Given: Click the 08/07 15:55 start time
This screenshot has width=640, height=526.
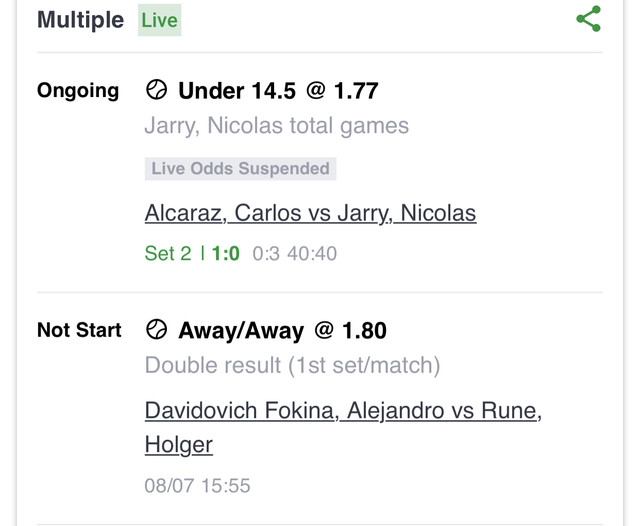Looking at the screenshot, I should (x=197, y=486).
